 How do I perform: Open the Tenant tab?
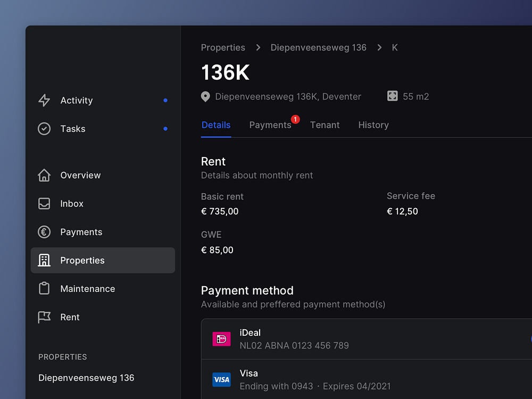[x=325, y=125]
